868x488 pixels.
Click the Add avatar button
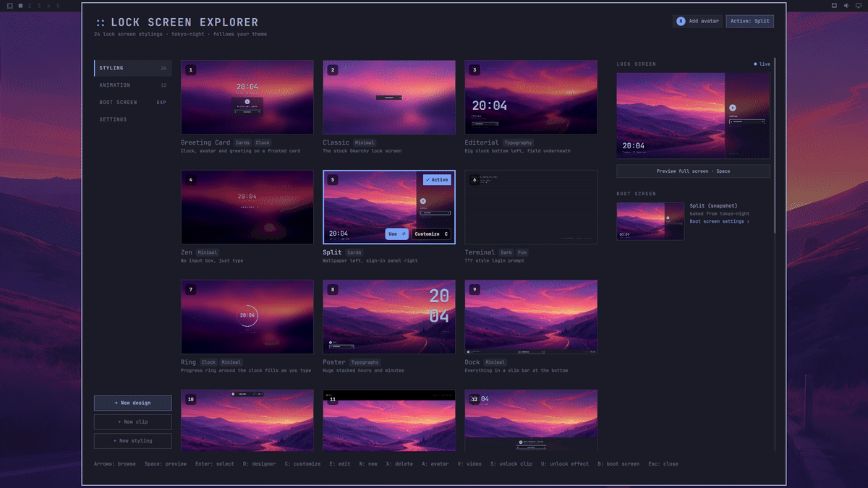tap(697, 21)
